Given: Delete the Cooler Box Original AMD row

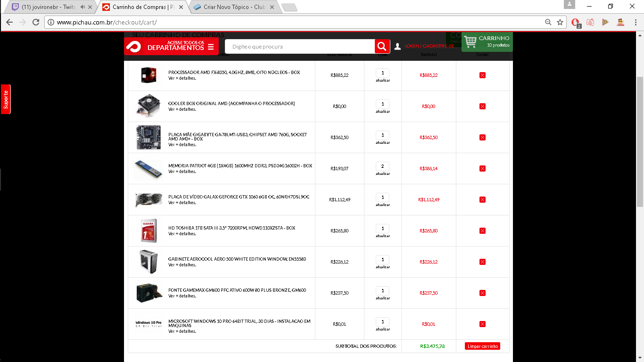Looking at the screenshot, I should point(482,107).
